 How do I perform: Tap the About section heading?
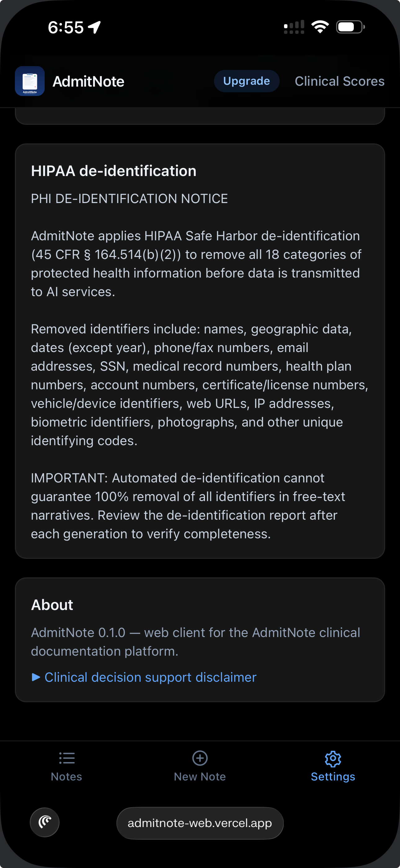[52, 605]
